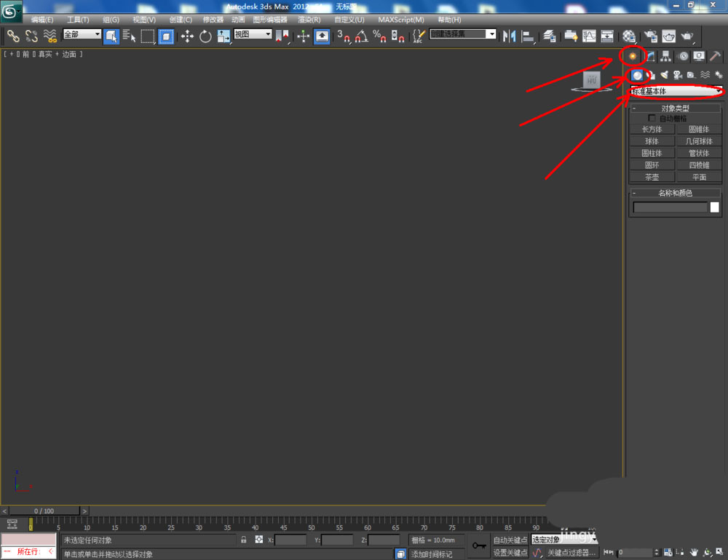
Task: Toggle the selection lock icon in status bar
Action: click(244, 540)
